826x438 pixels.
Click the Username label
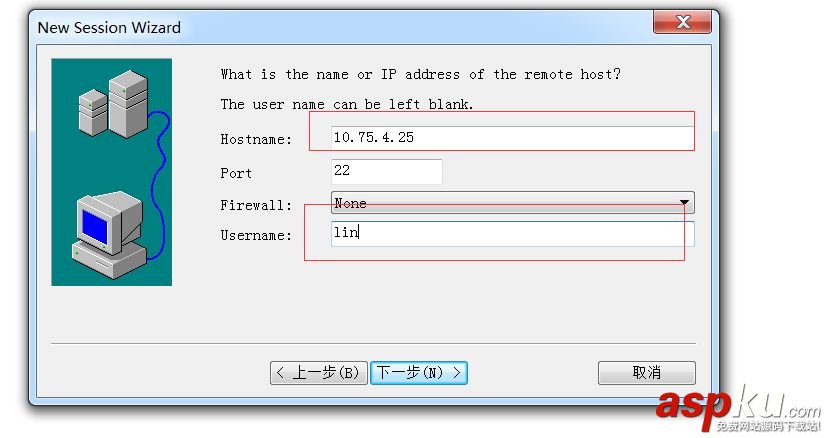pos(256,235)
